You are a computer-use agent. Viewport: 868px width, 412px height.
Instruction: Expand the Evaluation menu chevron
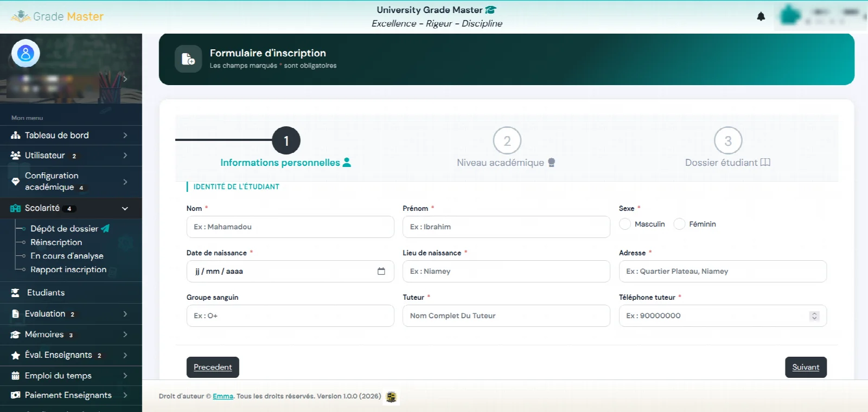(x=125, y=314)
